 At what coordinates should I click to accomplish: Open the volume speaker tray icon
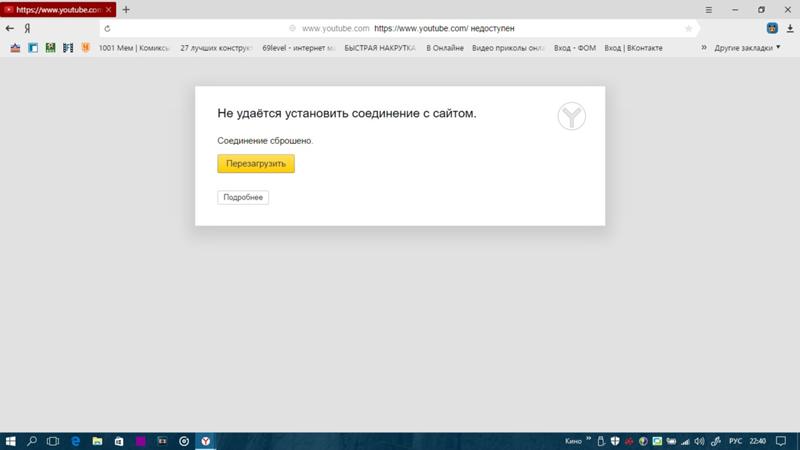click(699, 441)
